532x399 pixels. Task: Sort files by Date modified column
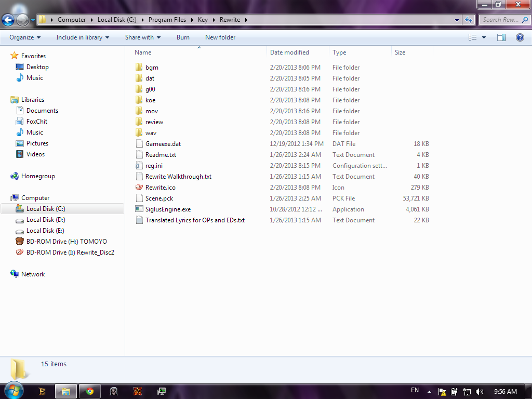[289, 52]
